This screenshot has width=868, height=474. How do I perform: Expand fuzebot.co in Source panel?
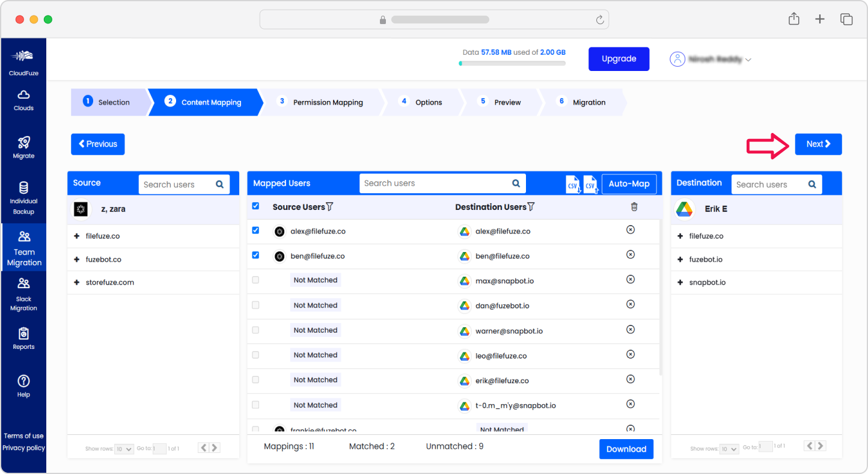77,260
